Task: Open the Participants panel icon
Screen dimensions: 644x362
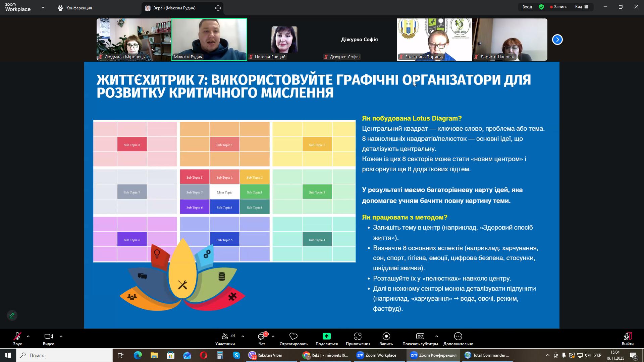Action: (225, 337)
